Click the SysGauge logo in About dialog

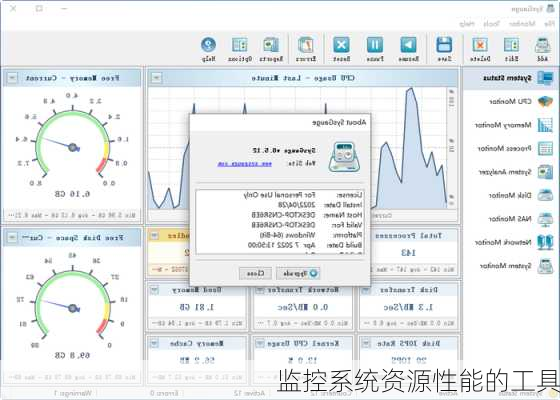[344, 157]
